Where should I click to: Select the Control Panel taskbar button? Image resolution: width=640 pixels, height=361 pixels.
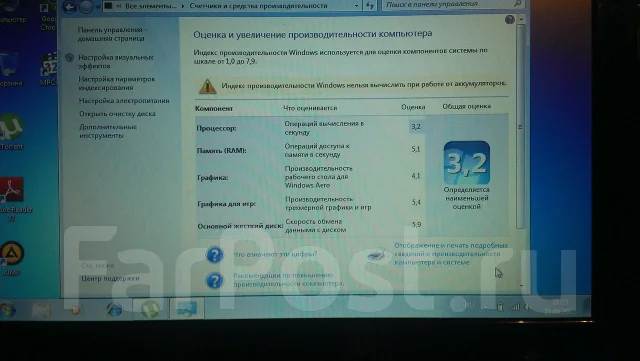click(x=187, y=308)
